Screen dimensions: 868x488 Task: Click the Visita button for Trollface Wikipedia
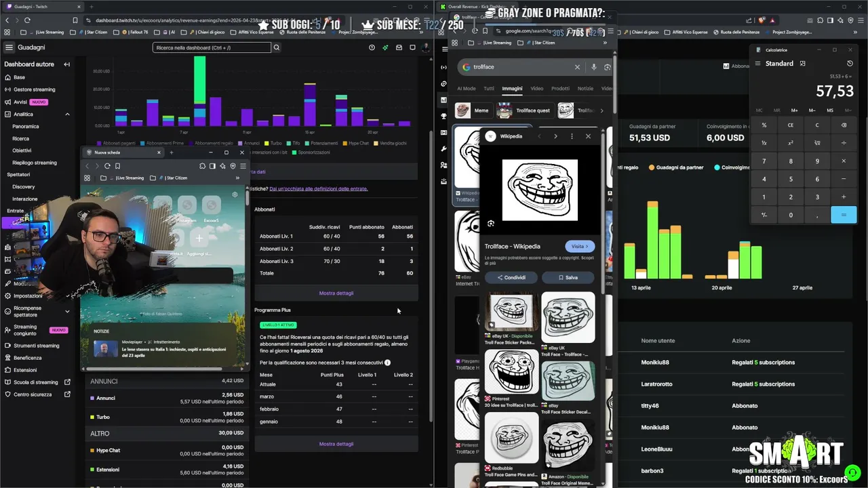pyautogui.click(x=580, y=247)
